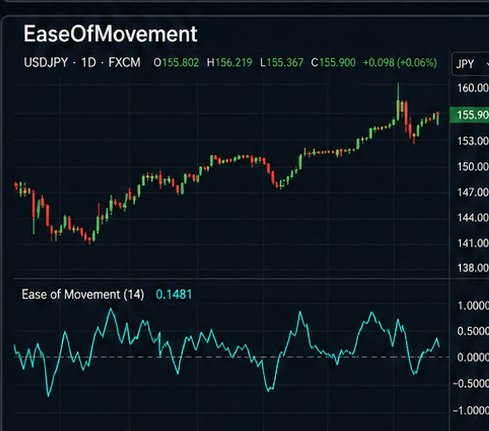The image size is (489, 431).
Task: Click the USDJPY symbol label
Action: coord(46,62)
